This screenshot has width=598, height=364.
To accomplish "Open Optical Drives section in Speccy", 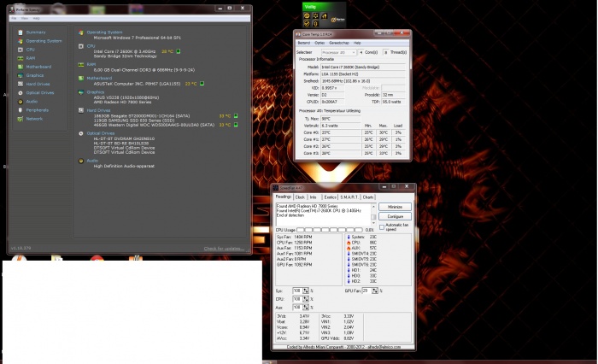I will [39, 92].
